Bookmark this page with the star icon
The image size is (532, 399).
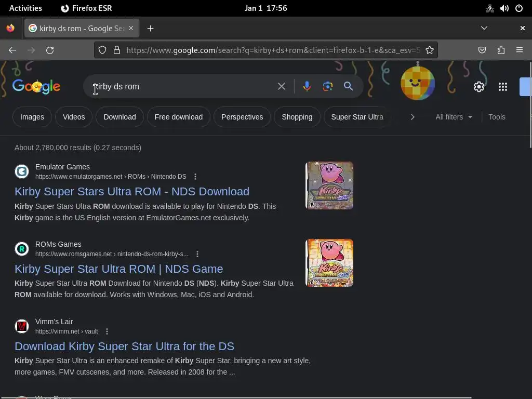click(x=430, y=50)
